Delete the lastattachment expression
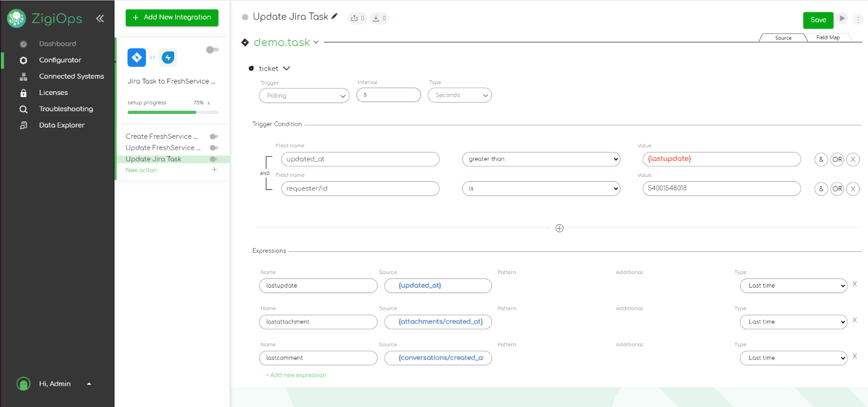This screenshot has width=868, height=407. coord(854,320)
